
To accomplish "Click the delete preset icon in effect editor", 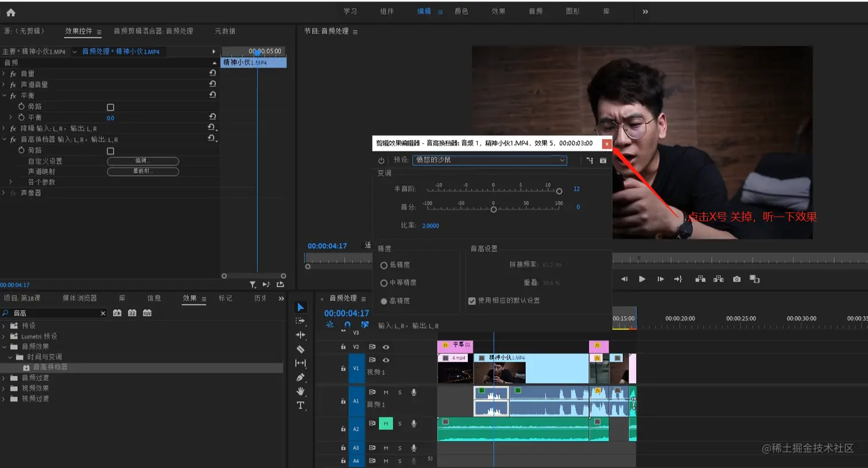I will click(603, 160).
